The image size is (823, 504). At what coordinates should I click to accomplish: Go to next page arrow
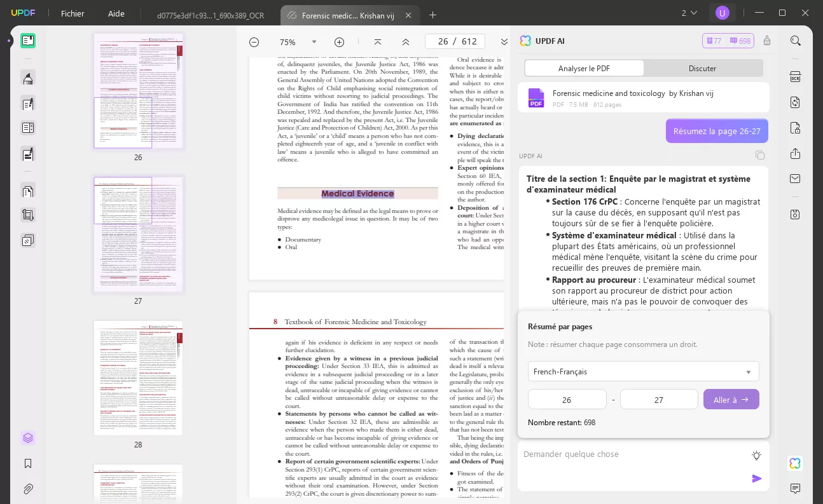[x=504, y=42]
